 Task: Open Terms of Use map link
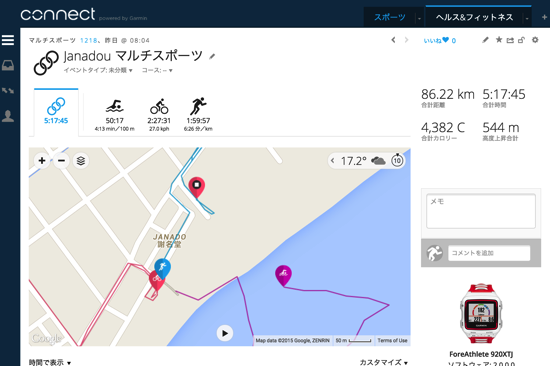click(392, 340)
